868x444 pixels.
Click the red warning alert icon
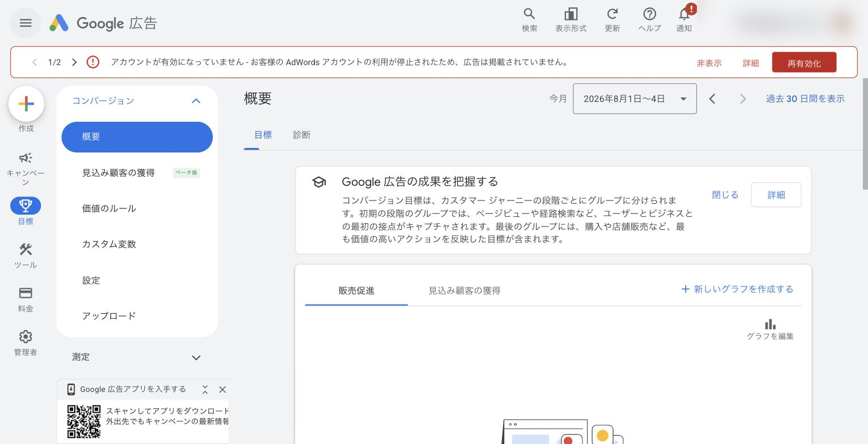(x=93, y=62)
